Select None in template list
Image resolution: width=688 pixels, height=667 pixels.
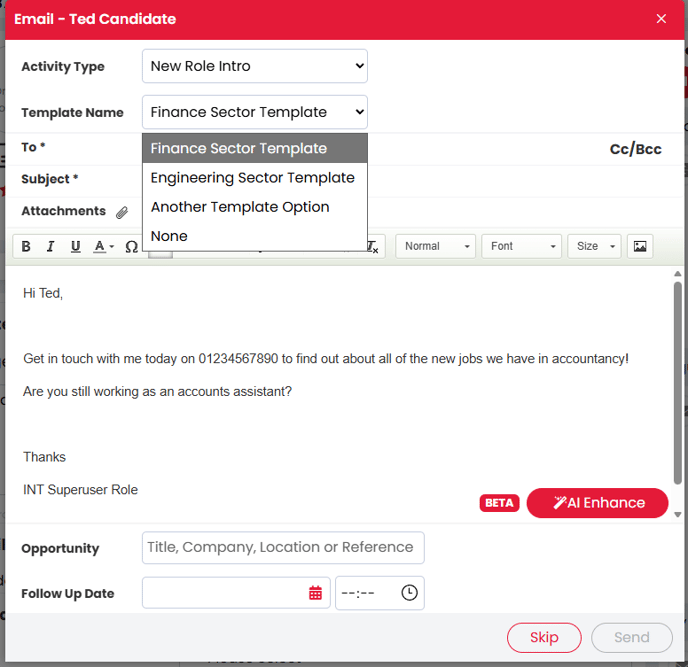[x=169, y=236]
